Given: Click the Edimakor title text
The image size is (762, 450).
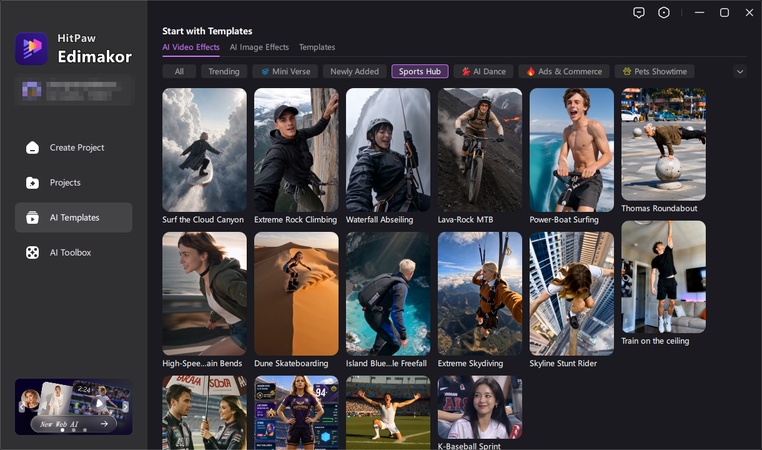Looking at the screenshot, I should point(95,57).
